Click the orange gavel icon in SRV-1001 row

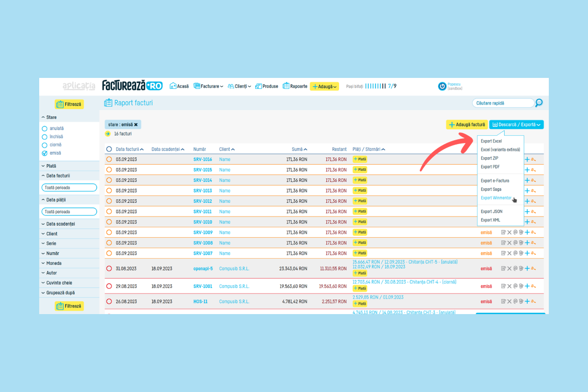pyautogui.click(x=533, y=286)
